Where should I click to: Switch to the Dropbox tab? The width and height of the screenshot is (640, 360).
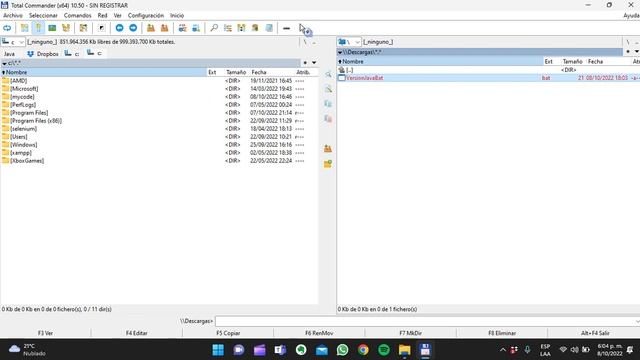pyautogui.click(x=43, y=54)
